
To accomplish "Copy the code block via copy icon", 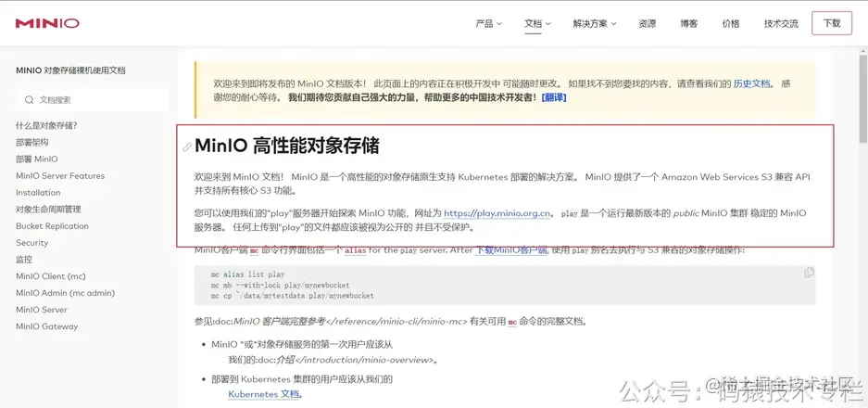I will click(809, 273).
